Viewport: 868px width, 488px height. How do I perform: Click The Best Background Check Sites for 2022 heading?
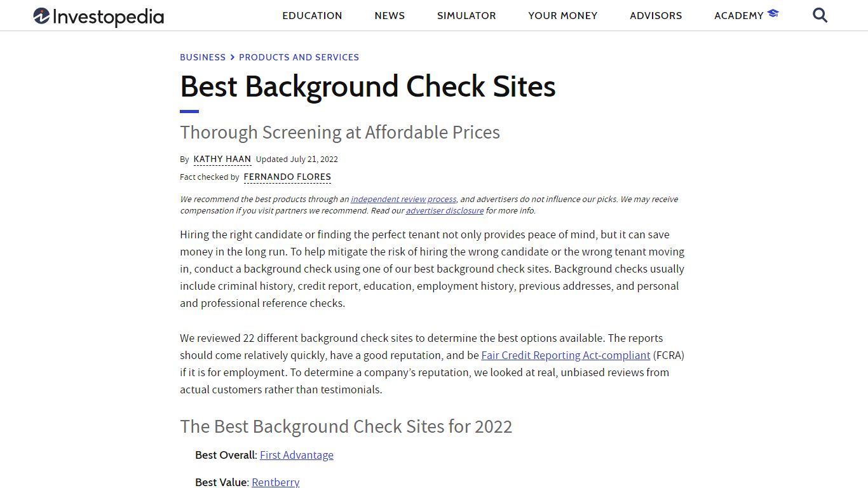coord(346,426)
